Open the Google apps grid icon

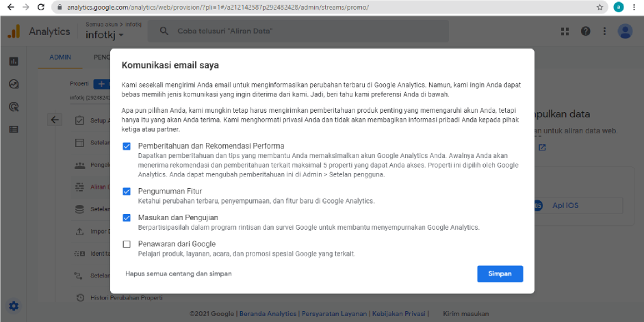pos(565,31)
